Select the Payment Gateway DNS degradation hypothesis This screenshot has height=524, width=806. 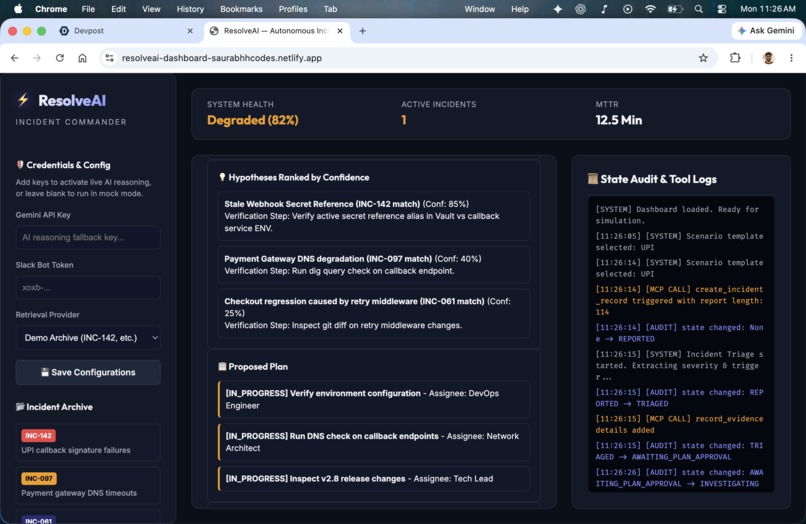374,265
